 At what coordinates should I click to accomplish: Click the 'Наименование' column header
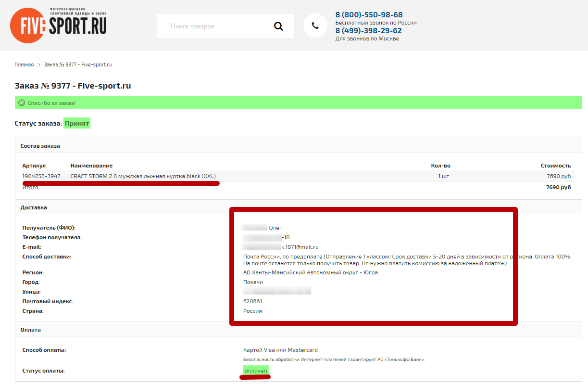pyautogui.click(x=91, y=166)
